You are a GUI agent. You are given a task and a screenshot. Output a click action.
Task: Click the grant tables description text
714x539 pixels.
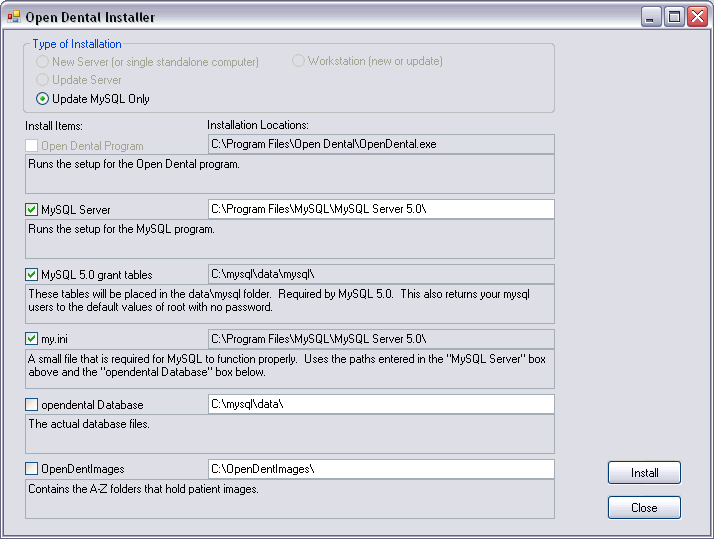click(279, 300)
